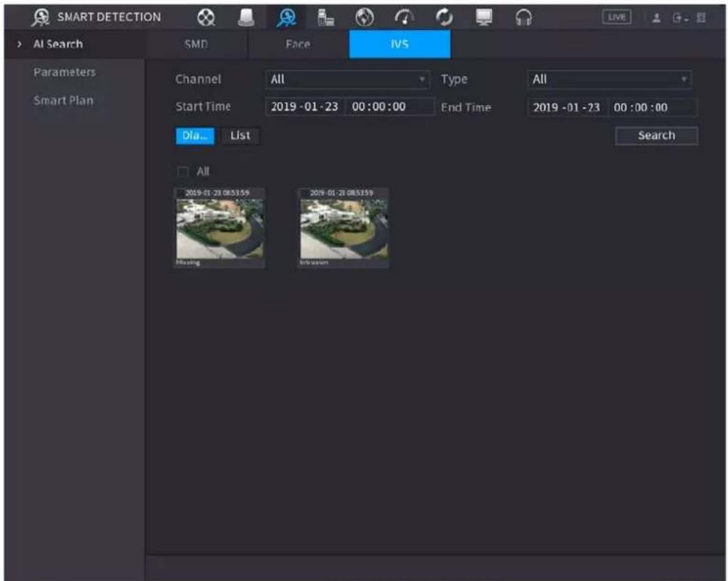The height and width of the screenshot is (581, 728).
Task: Click the Start Time date field
Action: (304, 107)
